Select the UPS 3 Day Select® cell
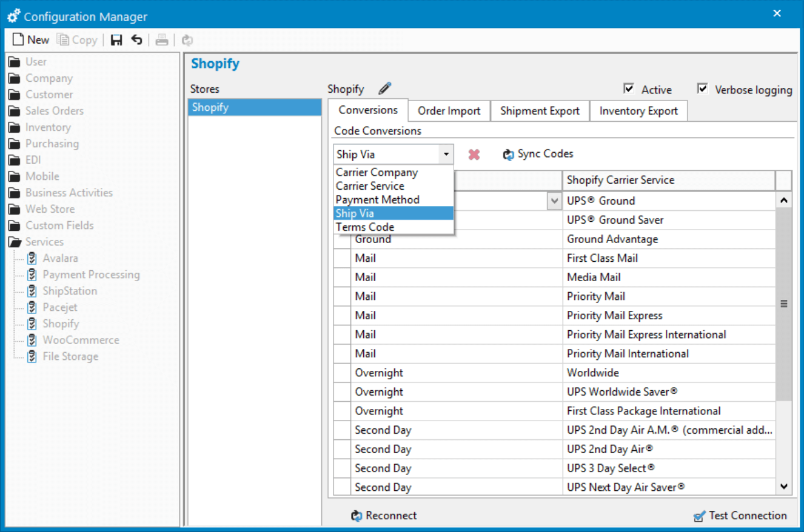Screen dimensions: 804x532 [669, 468]
